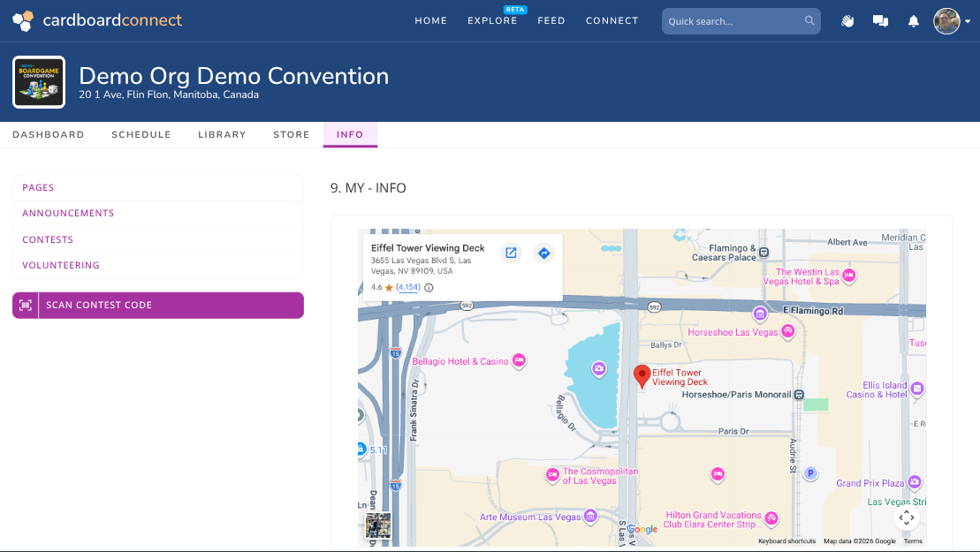
Task: Click the Bellagio fountain camera marker
Action: (x=599, y=369)
